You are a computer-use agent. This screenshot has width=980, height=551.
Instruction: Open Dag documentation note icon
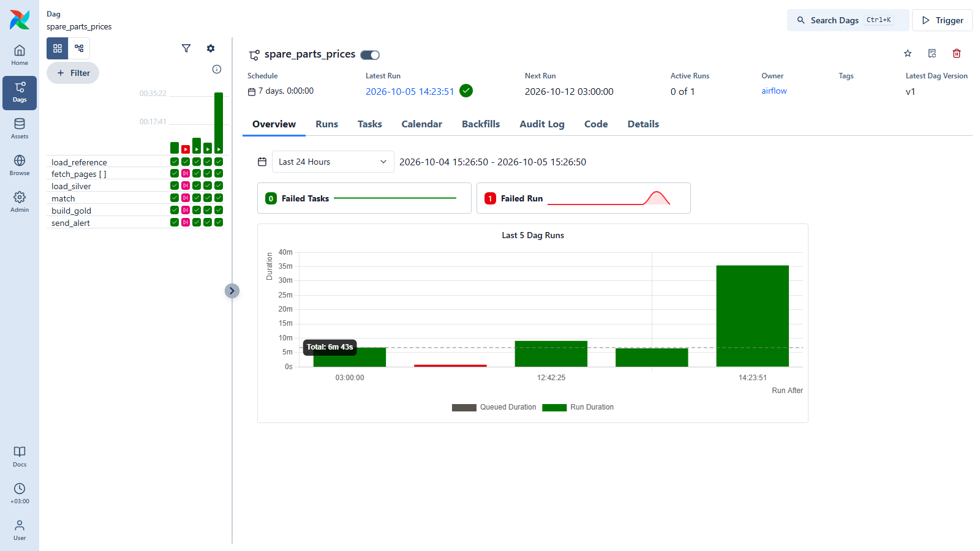(932, 53)
